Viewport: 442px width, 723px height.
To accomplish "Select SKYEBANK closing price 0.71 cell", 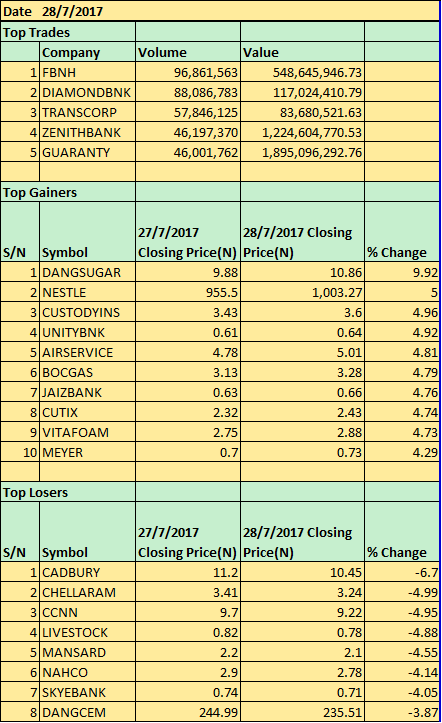I will 302,692.
